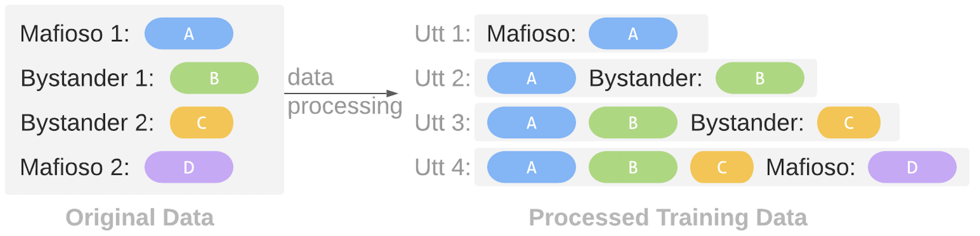Click the green B pill in Utt 2 row
This screenshot has width=980, height=236.
click(x=759, y=78)
